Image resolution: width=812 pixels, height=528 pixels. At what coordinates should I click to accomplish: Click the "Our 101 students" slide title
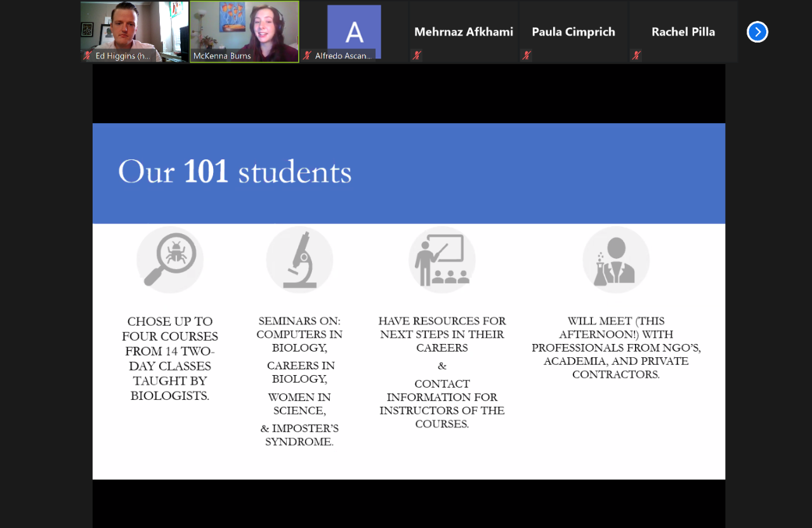pyautogui.click(x=235, y=172)
